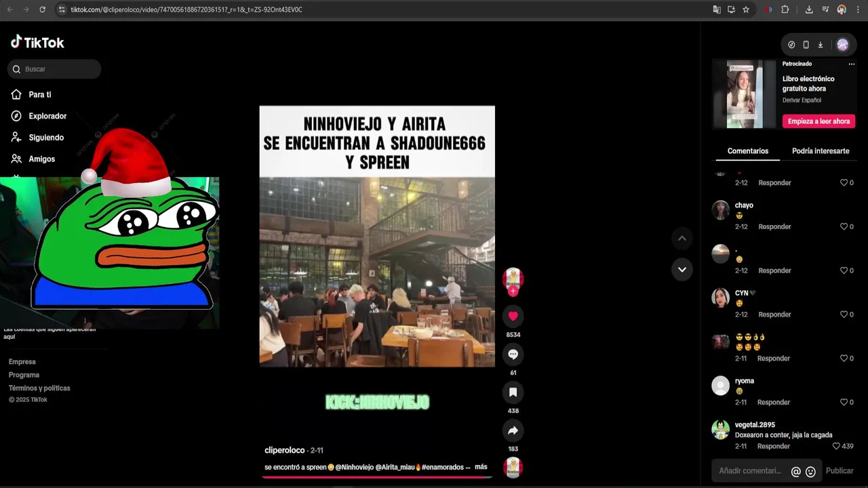Click the install app icon in address bar
This screenshot has height=488, width=868.
click(x=731, y=9)
